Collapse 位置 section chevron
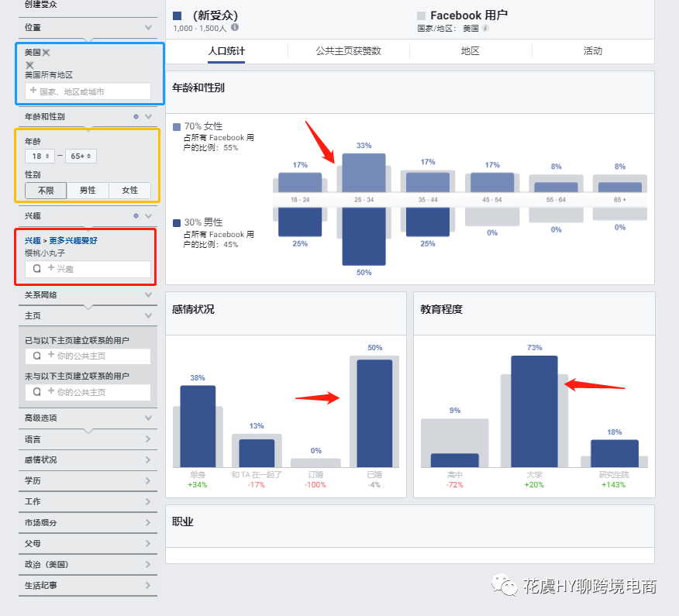The width and height of the screenshot is (679, 616). pyautogui.click(x=149, y=27)
